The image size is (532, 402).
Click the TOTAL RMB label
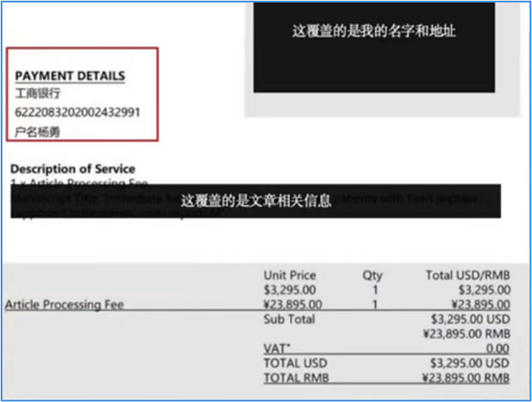click(296, 378)
